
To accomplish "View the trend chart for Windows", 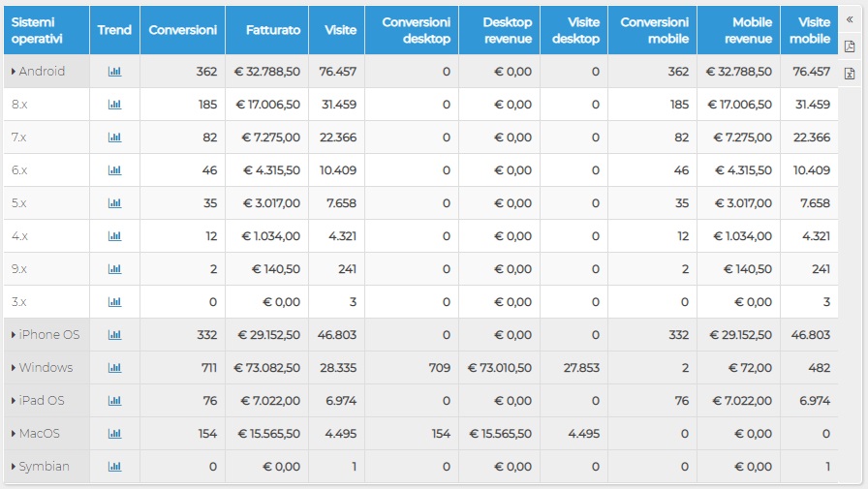I will click(114, 368).
